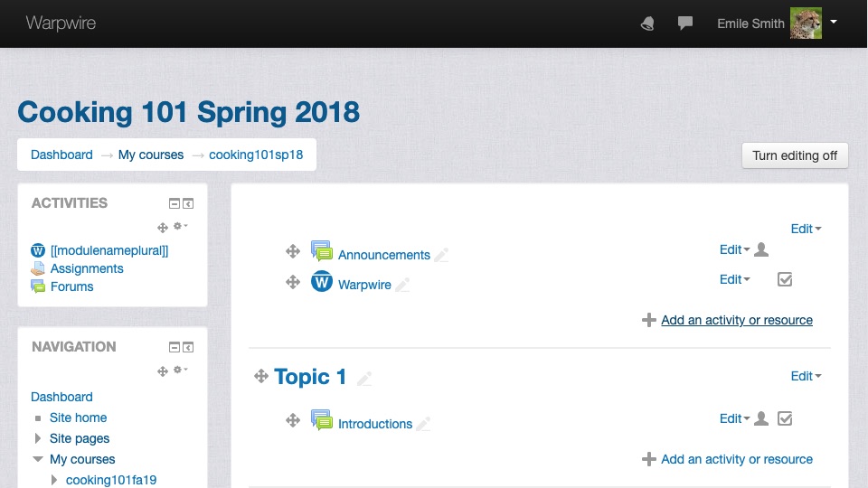Toggle the completion checkbox for Introductions
This screenshot has height=488, width=868.
tap(785, 418)
